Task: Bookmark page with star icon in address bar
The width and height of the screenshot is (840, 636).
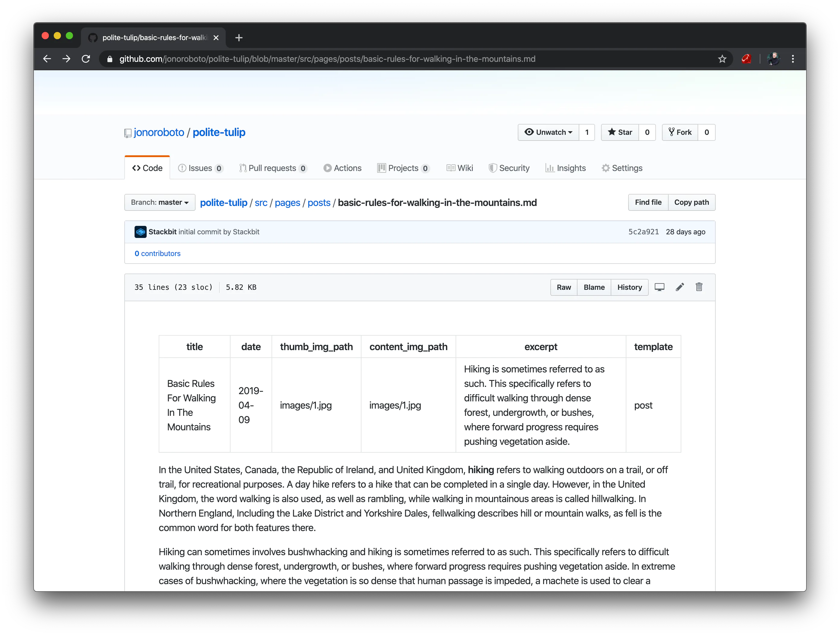Action: coord(722,59)
